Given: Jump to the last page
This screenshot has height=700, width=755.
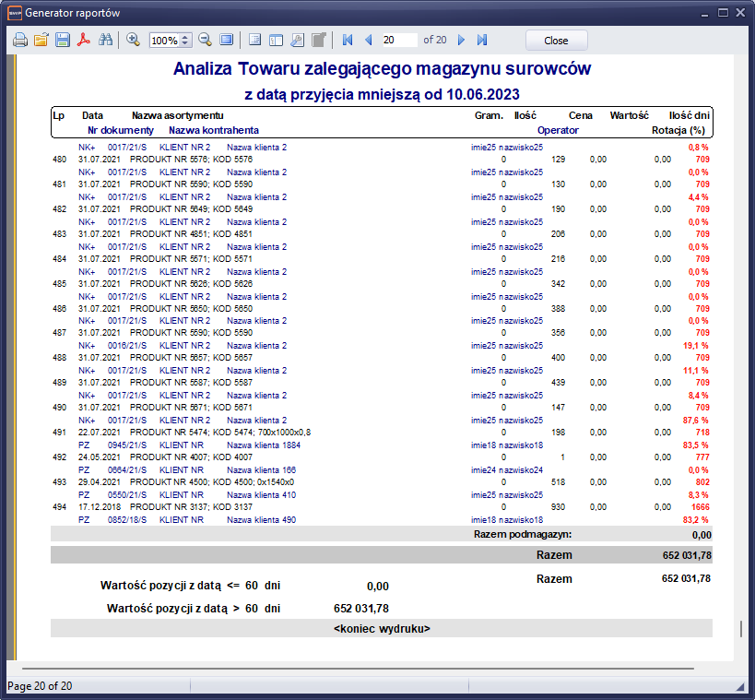Looking at the screenshot, I should point(482,41).
